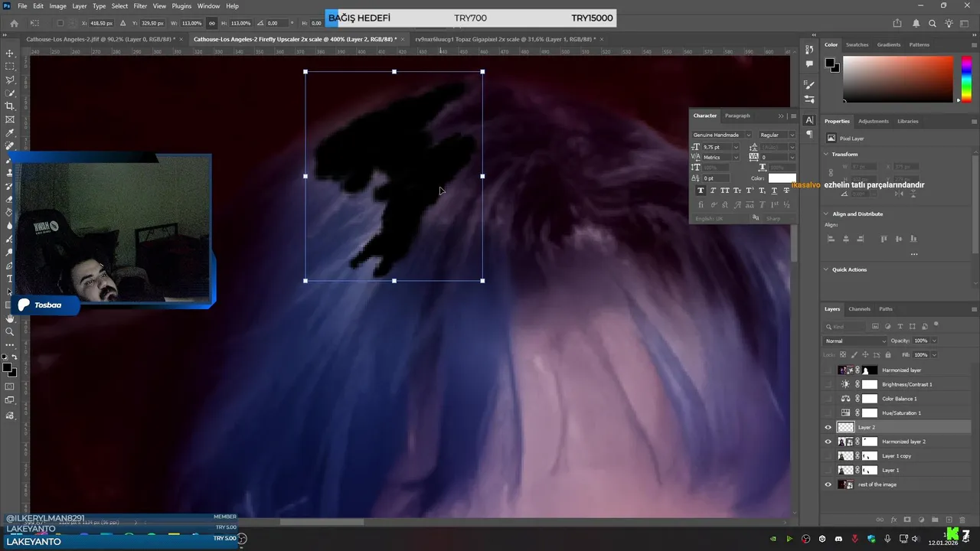The height and width of the screenshot is (551, 980).
Task: Open the Normal blend mode dropdown
Action: [x=854, y=341]
